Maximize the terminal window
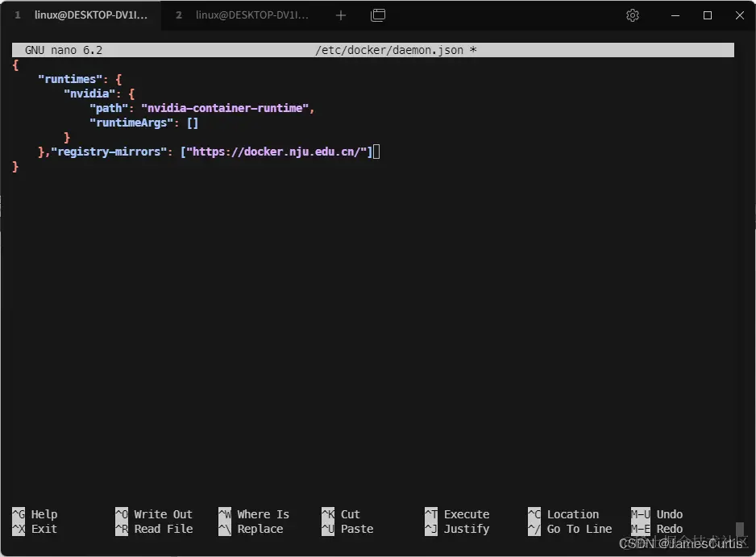 708,15
